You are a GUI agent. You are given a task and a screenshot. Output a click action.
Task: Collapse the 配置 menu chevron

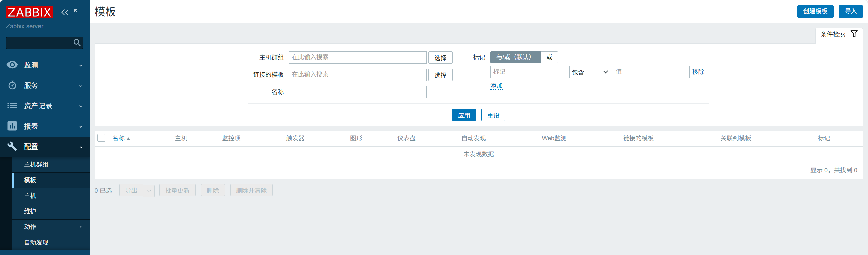tap(81, 147)
